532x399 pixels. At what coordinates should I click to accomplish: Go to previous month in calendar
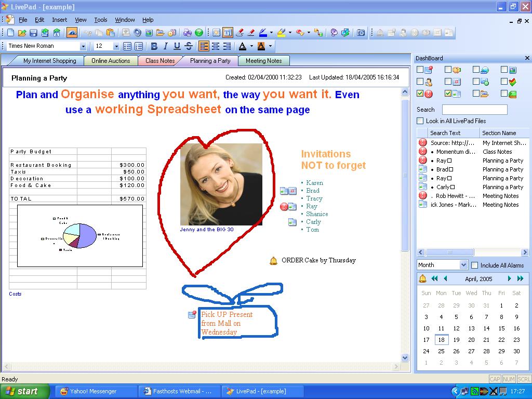[x=445, y=279]
